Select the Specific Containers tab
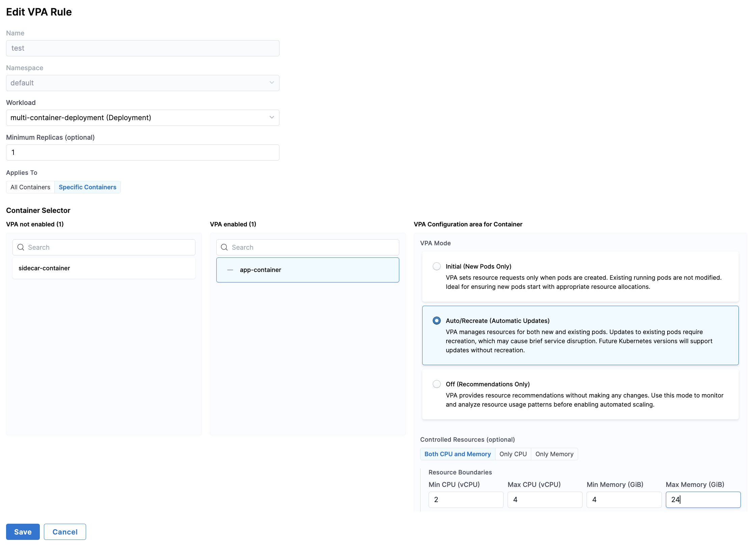 pyautogui.click(x=87, y=187)
